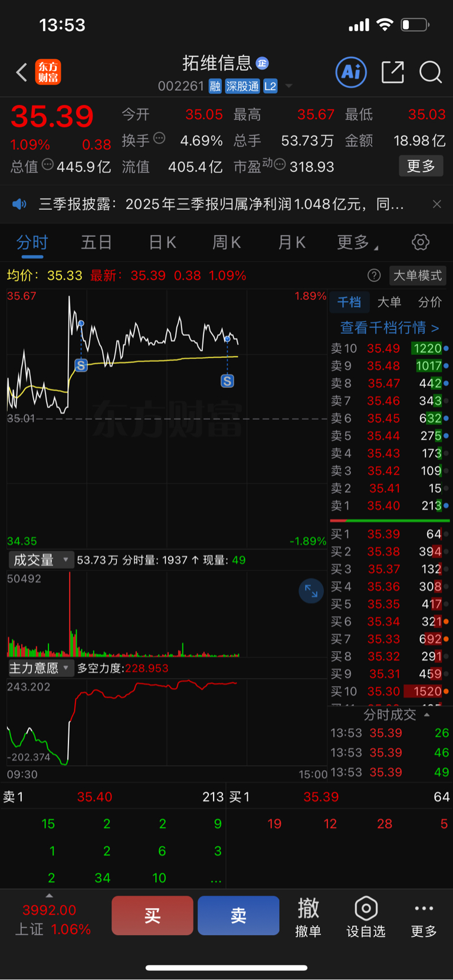Open the 三季报披露 news ticker
This screenshot has width=453, height=980.
point(221,204)
